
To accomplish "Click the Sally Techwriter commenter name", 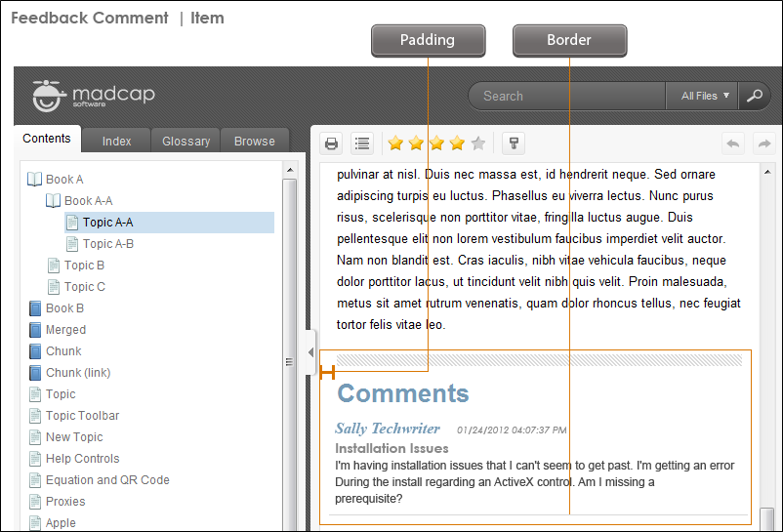I will (x=387, y=429).
